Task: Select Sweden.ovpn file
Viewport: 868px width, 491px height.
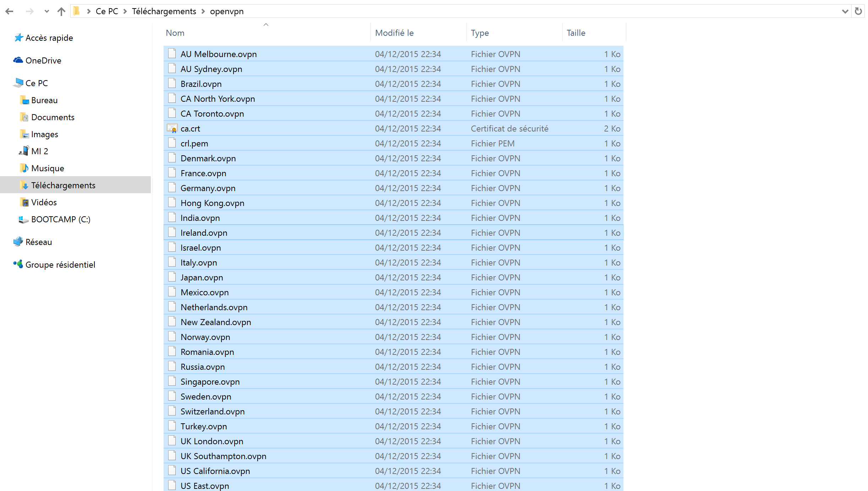Action: pos(393,396)
